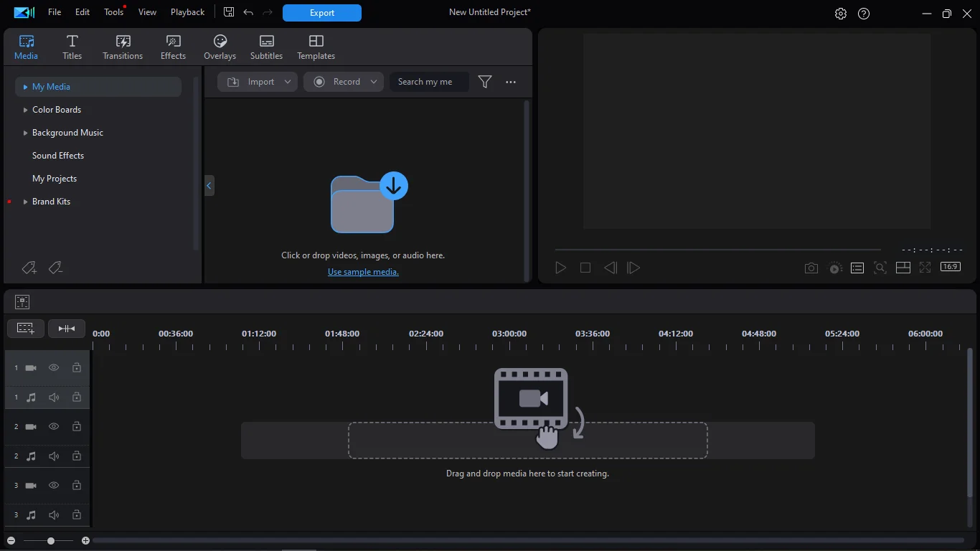Screen dimensions: 980x551
Task: Open the Playback menu
Action: pyautogui.click(x=187, y=12)
